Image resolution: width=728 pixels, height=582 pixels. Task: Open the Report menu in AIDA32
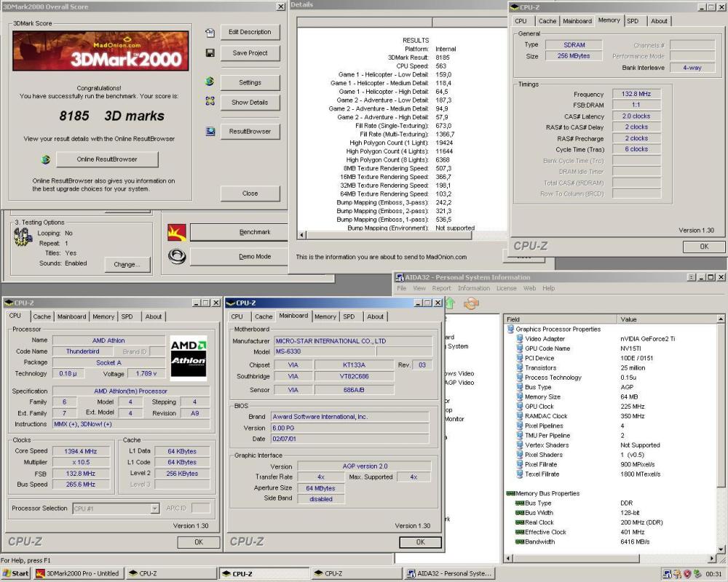pos(441,288)
